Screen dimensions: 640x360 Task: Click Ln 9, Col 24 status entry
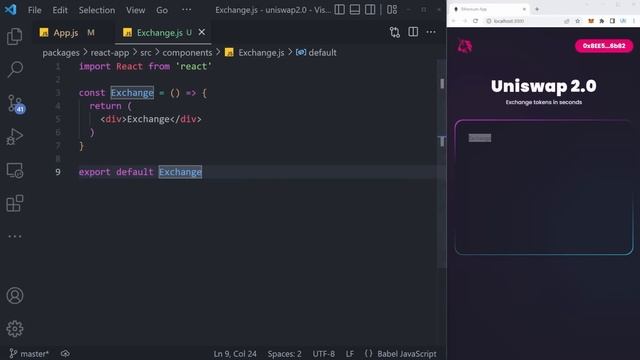click(x=235, y=353)
